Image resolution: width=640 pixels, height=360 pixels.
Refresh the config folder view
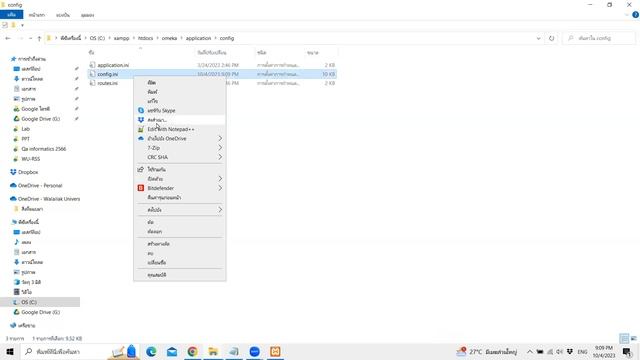(551, 38)
